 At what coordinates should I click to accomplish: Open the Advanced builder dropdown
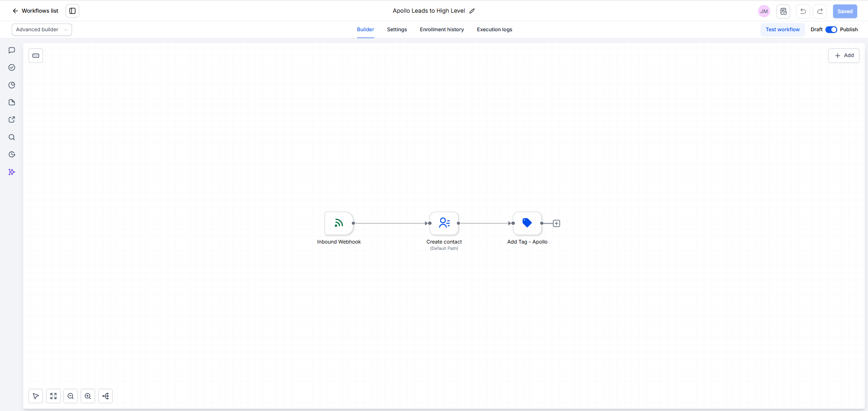click(x=42, y=29)
